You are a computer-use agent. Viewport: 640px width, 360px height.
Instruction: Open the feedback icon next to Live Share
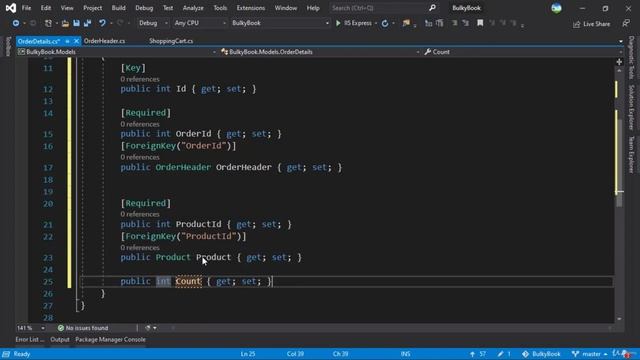point(626,24)
